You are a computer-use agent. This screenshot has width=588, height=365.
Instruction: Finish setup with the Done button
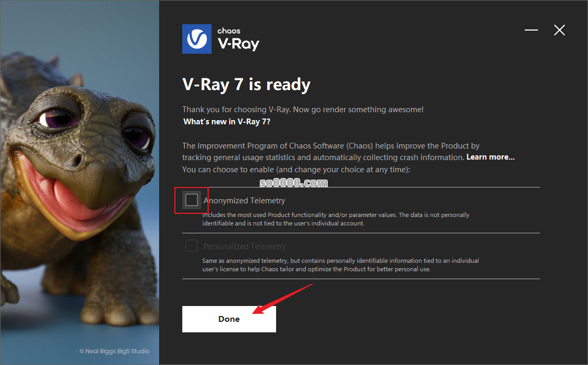[229, 319]
